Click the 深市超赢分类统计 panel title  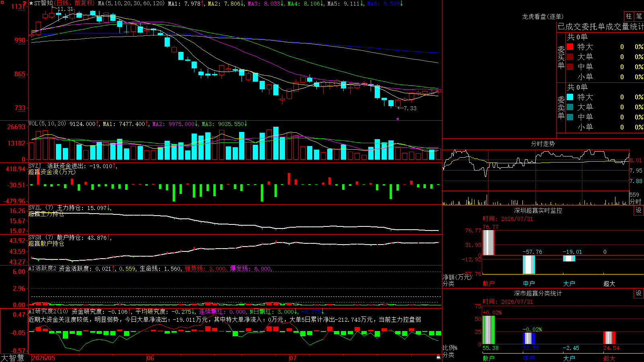coord(538,293)
